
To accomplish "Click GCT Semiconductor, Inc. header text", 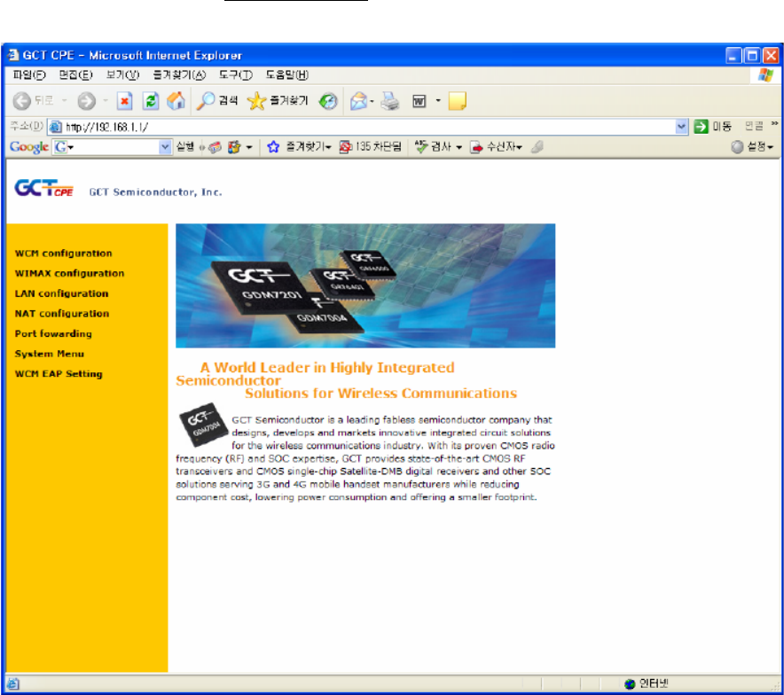I will (155, 192).
